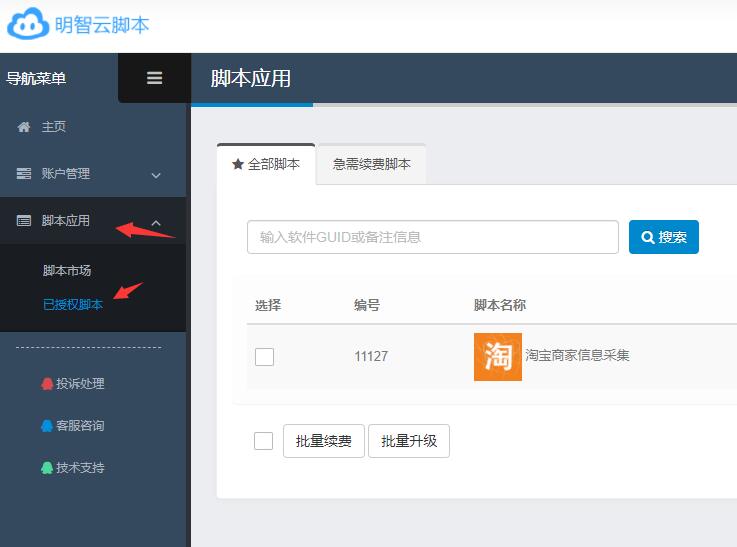Viewport: 737px width, 547px height.
Task: Click the 搜索 search button
Action: tap(664, 237)
